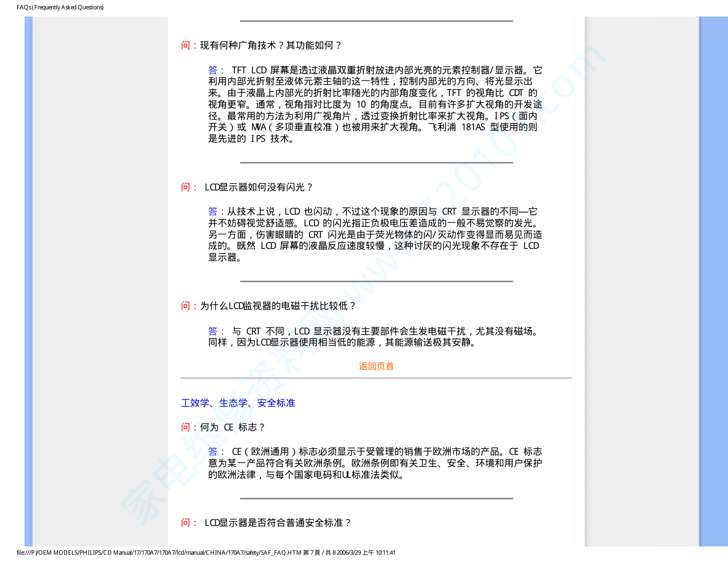
Task: Click the file path in the page footer
Action: point(159,553)
